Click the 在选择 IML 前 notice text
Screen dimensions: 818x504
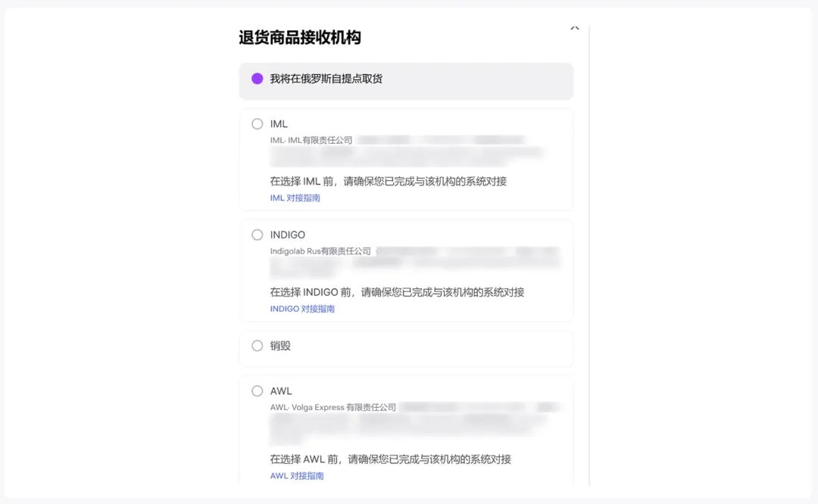pos(389,182)
